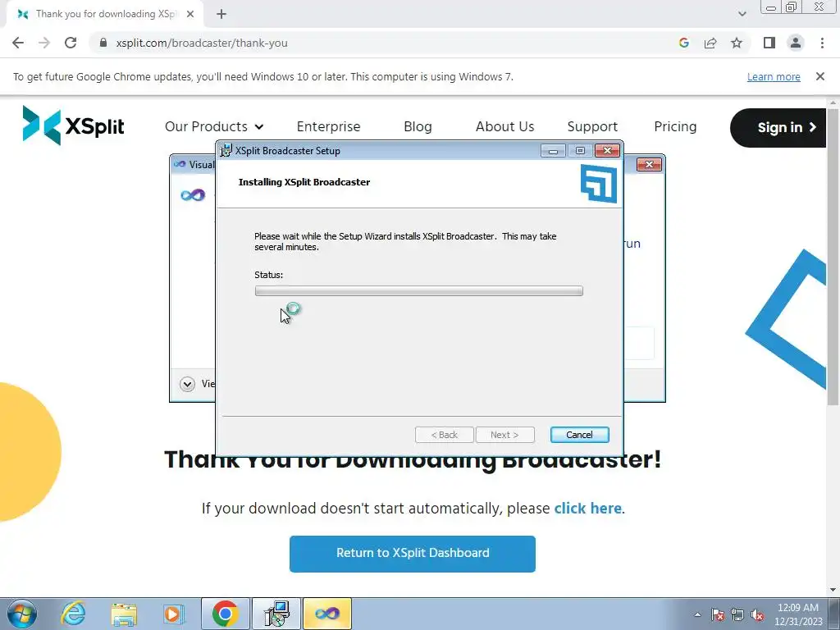Open the Chrome profile avatar
The image size is (840, 630).
[796, 43]
